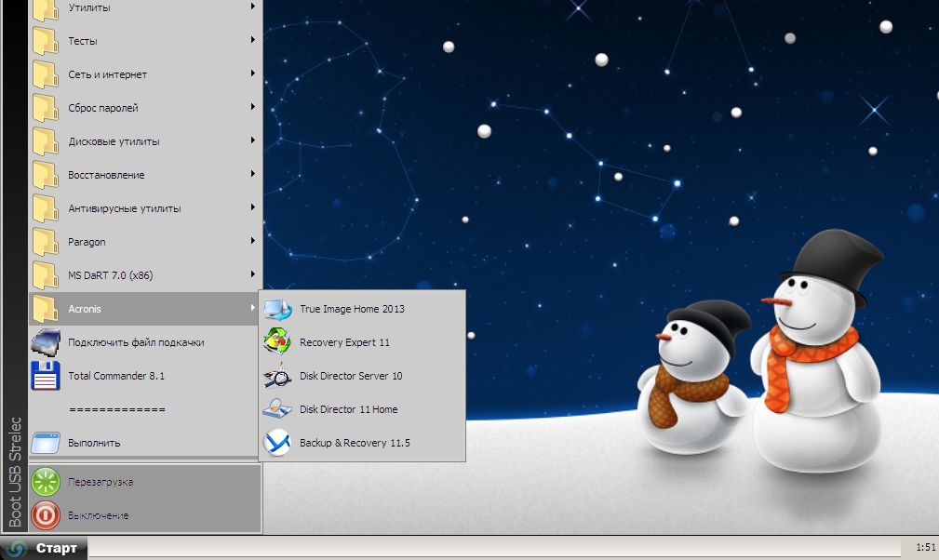939x560 pixels.
Task: Expand the Утилиты submenu arrow
Action: coord(252,7)
